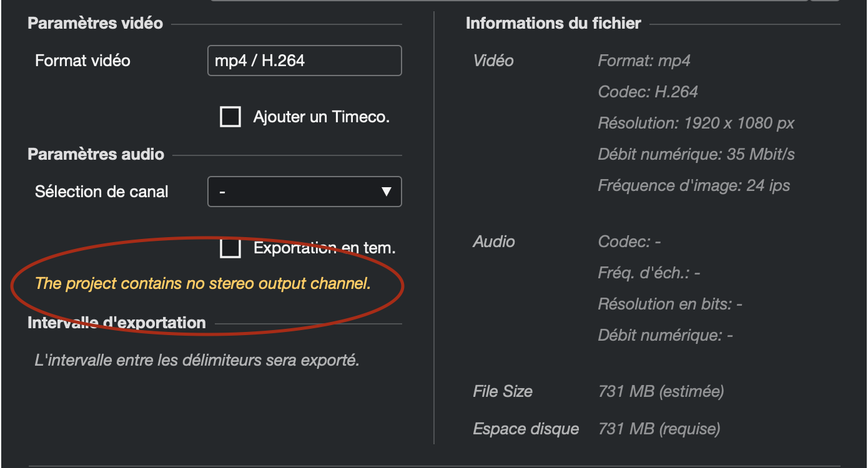Click the stereo output channel warning message

(x=203, y=283)
